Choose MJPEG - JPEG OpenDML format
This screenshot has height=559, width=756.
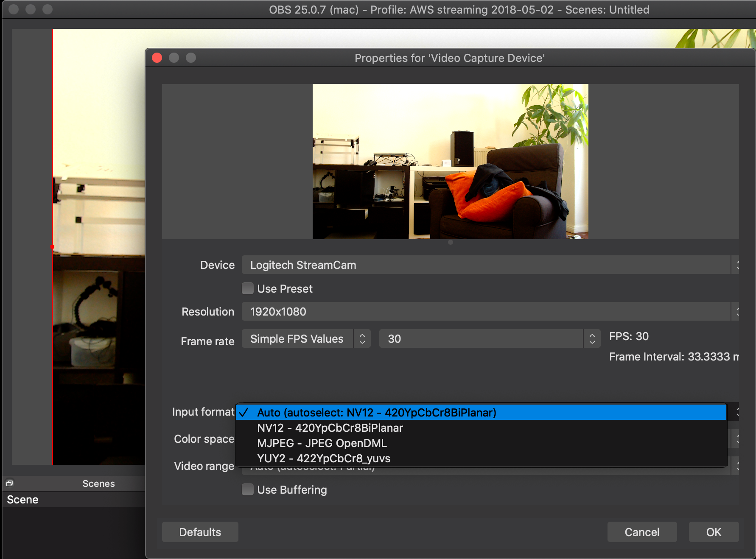pos(322,443)
